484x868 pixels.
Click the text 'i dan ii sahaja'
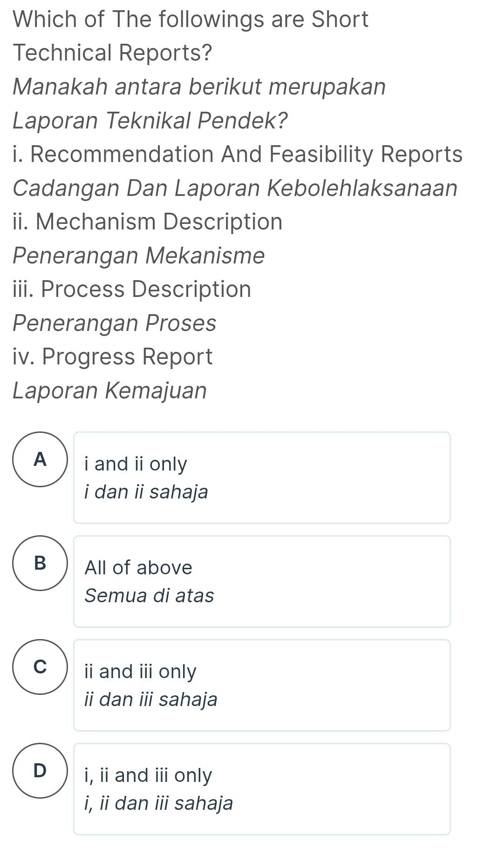(x=146, y=491)
